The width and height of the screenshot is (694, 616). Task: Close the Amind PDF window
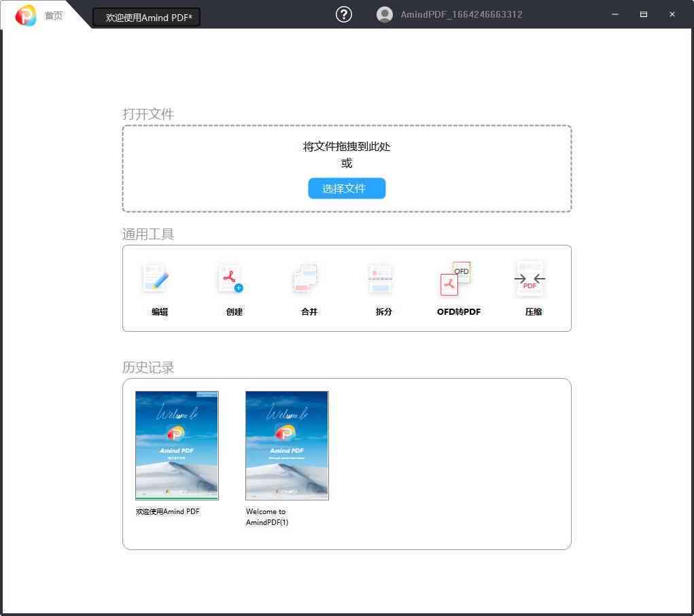pyautogui.click(x=672, y=14)
